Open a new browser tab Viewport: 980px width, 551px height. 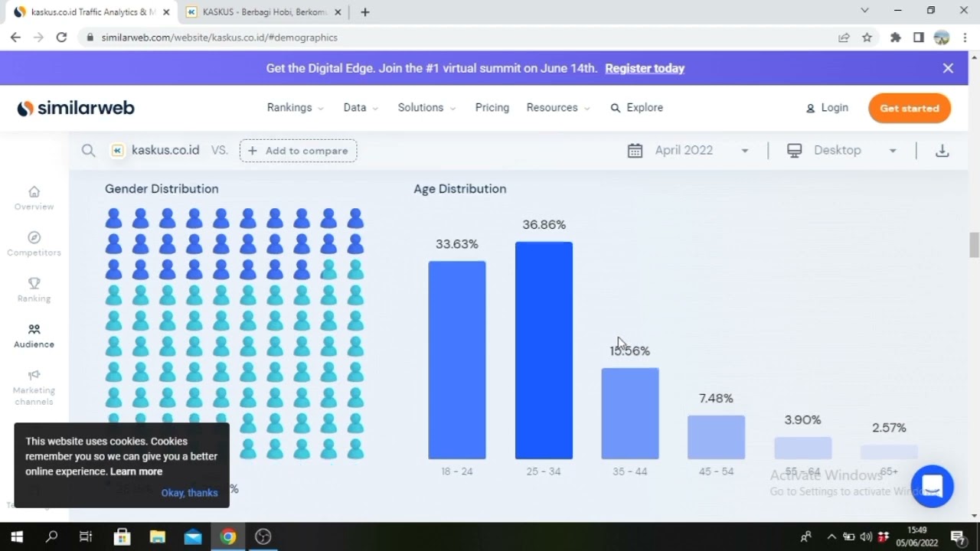point(365,11)
